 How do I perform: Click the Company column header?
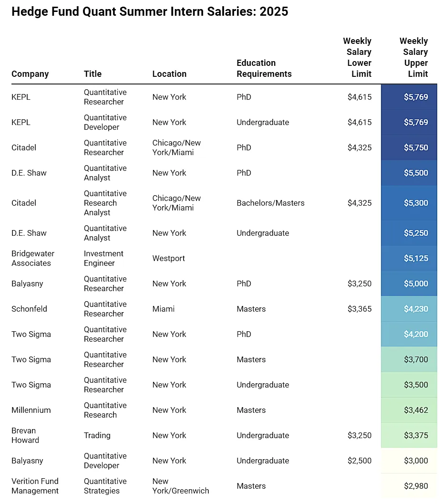(x=30, y=74)
